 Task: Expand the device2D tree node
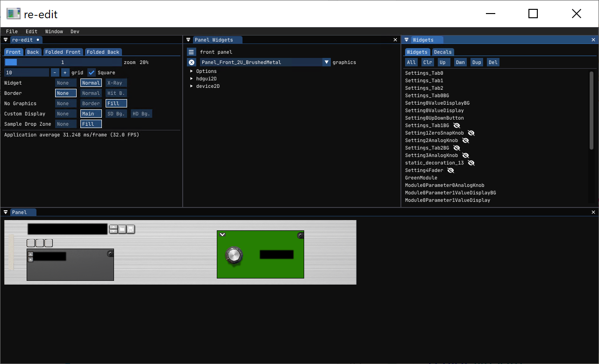point(192,86)
